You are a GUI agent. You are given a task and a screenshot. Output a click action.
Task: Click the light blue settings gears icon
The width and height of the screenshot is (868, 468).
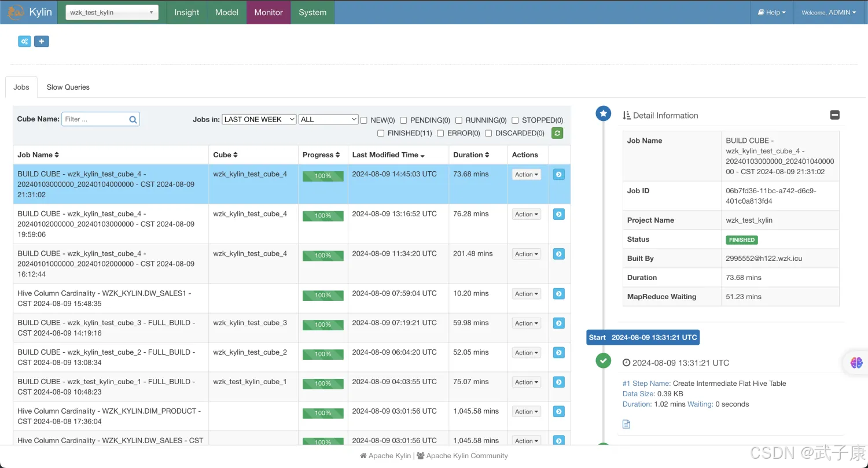pos(24,41)
